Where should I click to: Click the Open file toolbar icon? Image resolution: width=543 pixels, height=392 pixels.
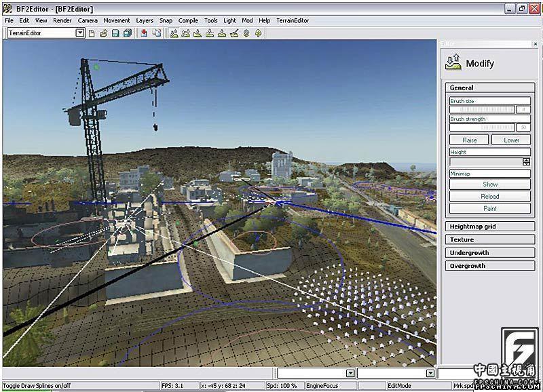click(103, 33)
